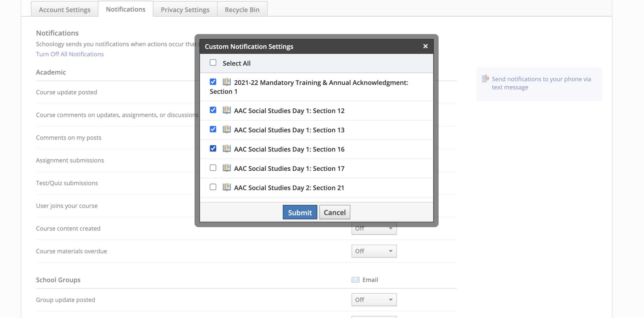Open the Account Settings tab

point(64,10)
